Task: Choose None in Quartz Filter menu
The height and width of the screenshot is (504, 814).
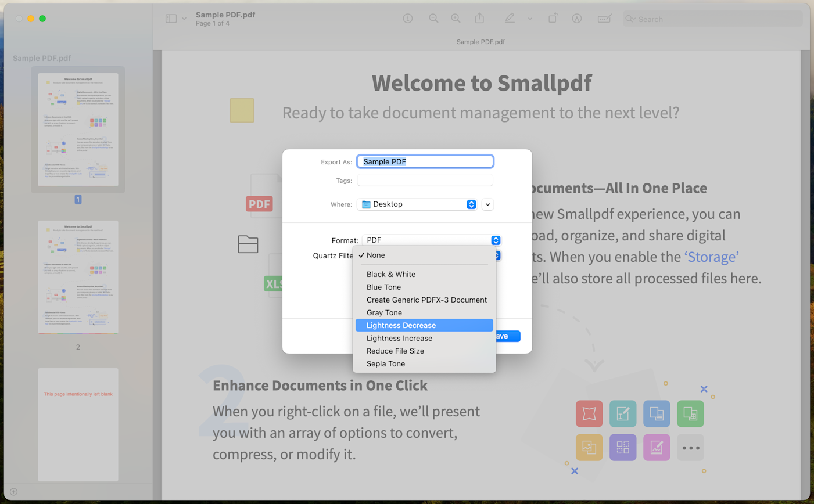Action: coord(424,255)
